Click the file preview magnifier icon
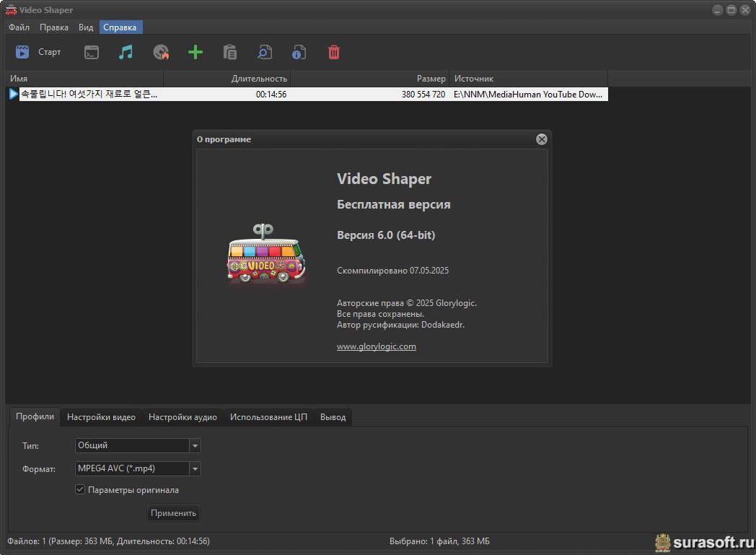 265,52
